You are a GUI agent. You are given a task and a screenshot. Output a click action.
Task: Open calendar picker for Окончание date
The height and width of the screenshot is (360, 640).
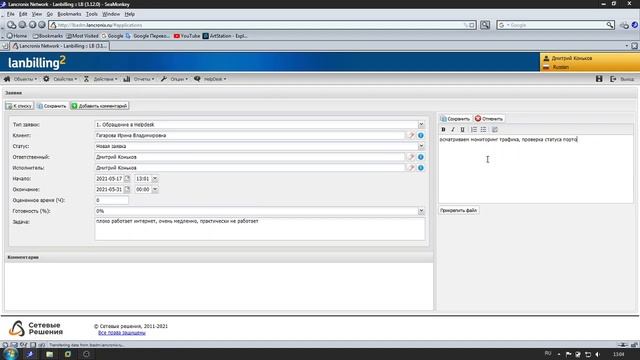click(127, 189)
